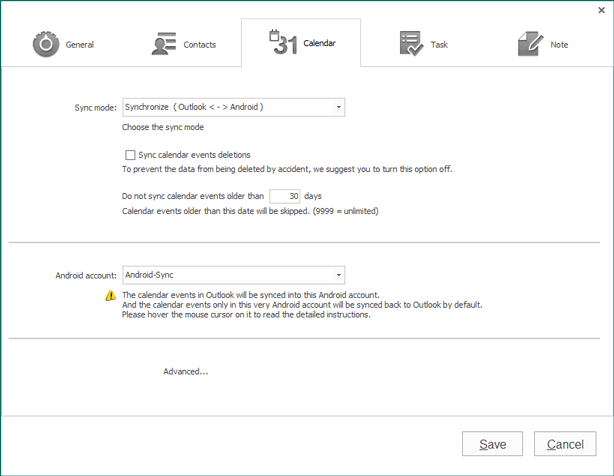Expand the Android account dropdown arrow
614x476 pixels.
339,274
